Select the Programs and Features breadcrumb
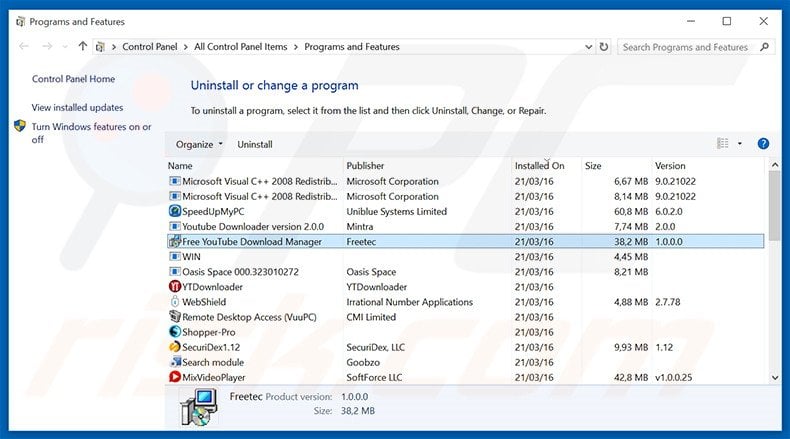790x439 pixels. pyautogui.click(x=352, y=47)
